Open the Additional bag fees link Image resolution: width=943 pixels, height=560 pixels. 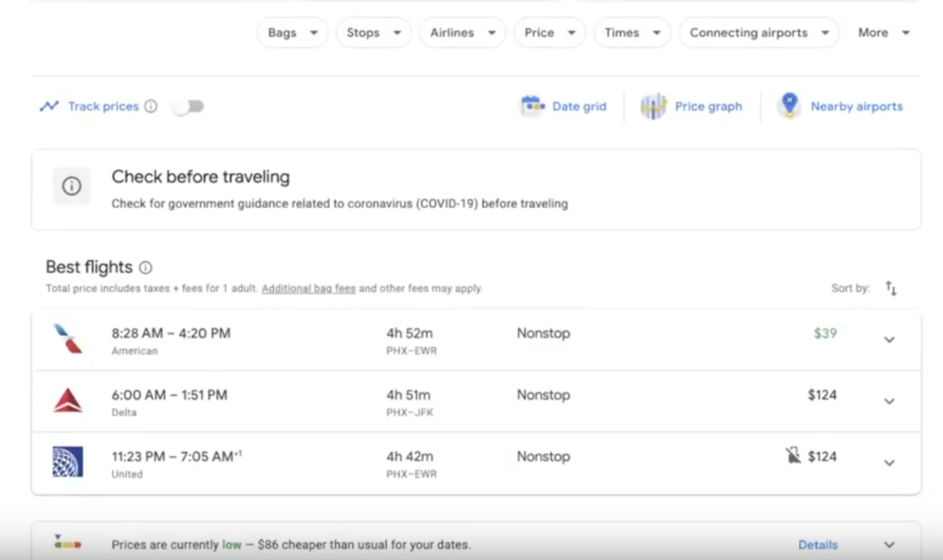pyautogui.click(x=308, y=288)
